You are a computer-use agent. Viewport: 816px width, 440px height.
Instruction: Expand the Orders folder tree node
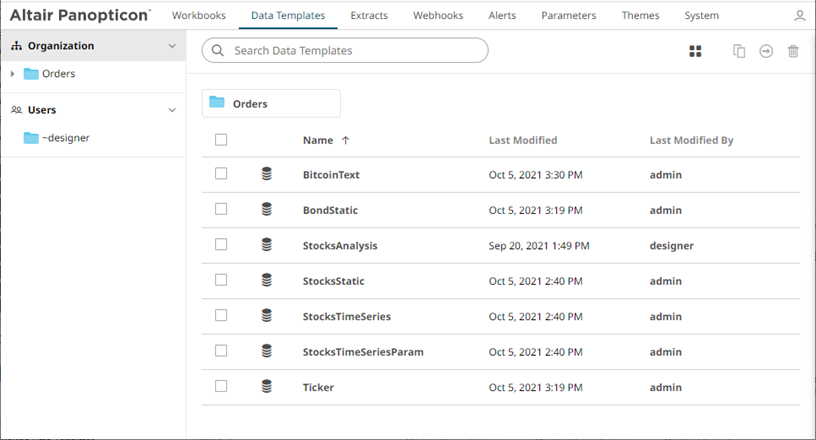[12, 74]
